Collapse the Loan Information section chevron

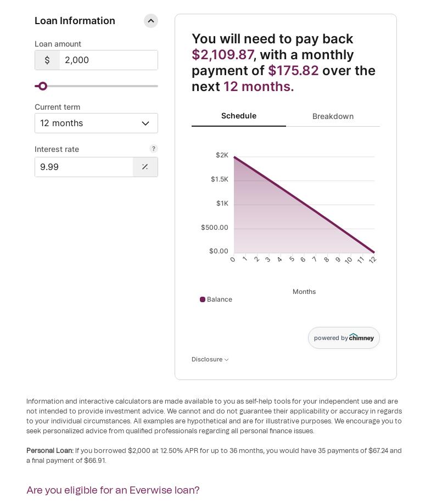pos(151,21)
